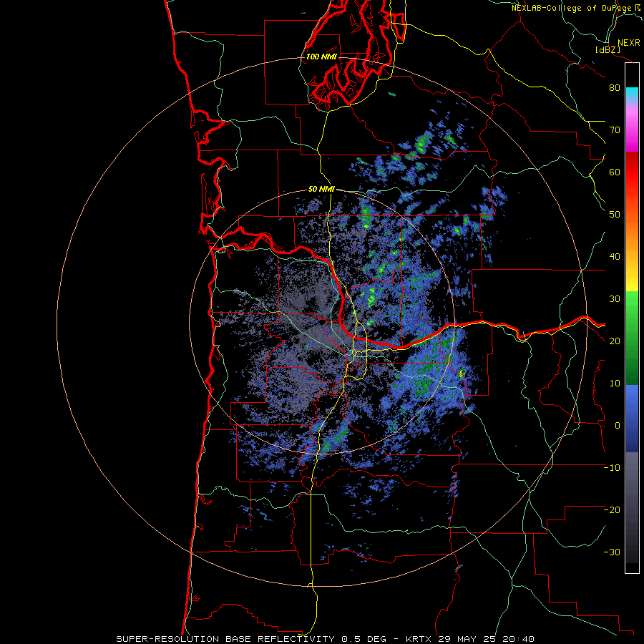Click the 60 value on the dBZ scale
Screen dimensions: 644x644
pos(615,172)
